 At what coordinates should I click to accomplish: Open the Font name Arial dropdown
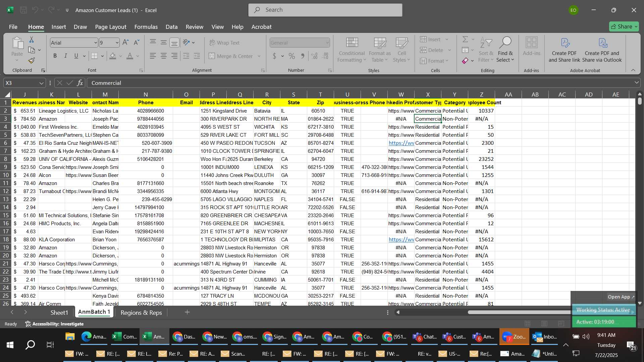[95, 43]
